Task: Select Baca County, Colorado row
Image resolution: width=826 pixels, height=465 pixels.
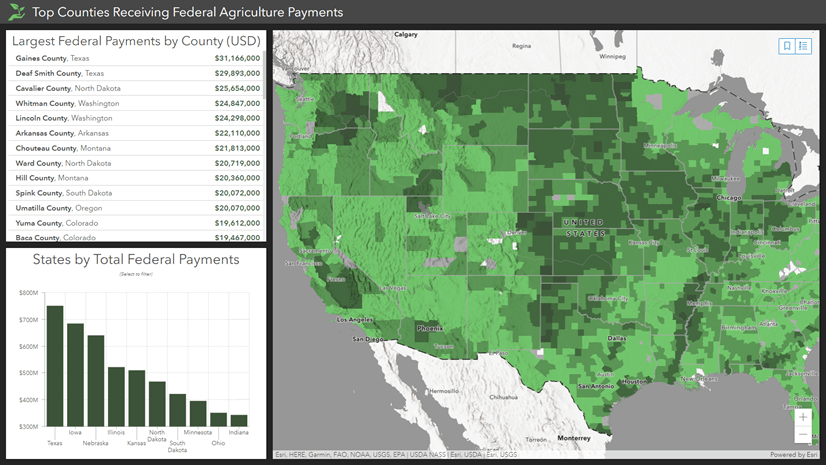Action: coord(136,236)
